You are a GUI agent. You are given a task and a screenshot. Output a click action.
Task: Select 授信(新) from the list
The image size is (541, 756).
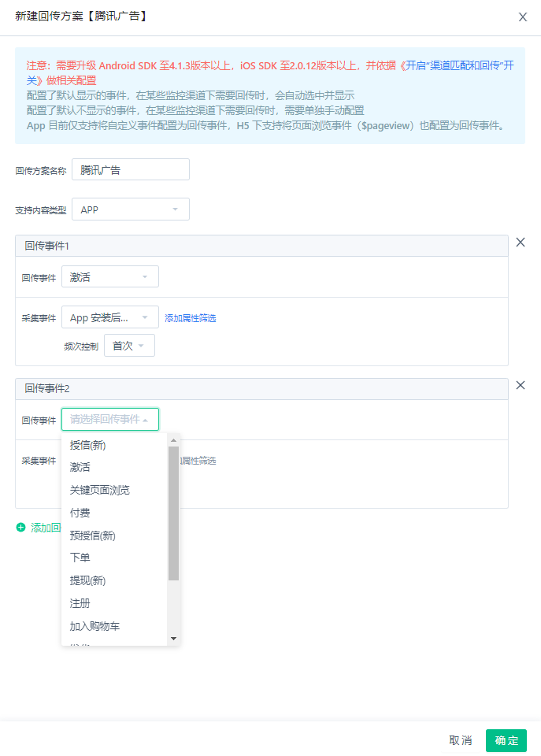(114, 445)
